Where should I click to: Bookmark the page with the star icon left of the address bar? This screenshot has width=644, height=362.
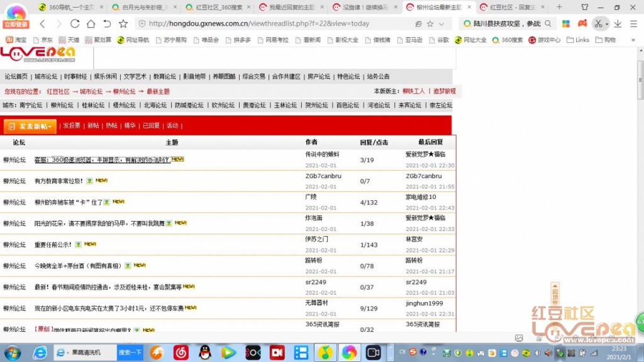[123, 24]
